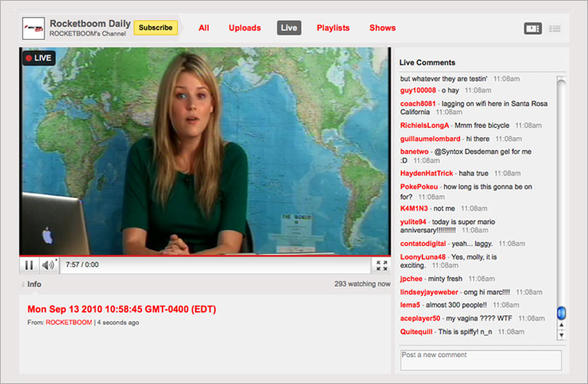Subscribe to Rocketboom Daily channel
The height and width of the screenshot is (384, 588).
tap(155, 28)
